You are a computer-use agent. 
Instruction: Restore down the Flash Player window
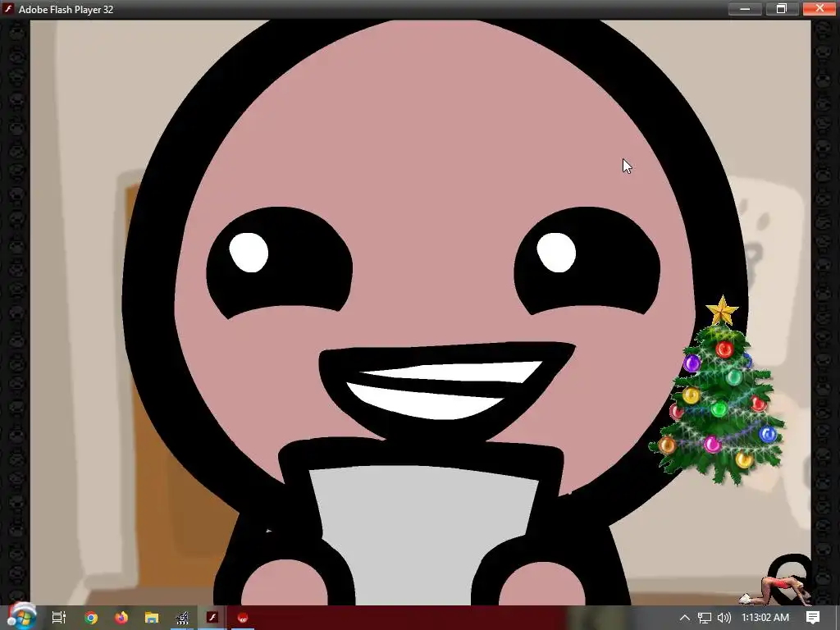click(782, 8)
